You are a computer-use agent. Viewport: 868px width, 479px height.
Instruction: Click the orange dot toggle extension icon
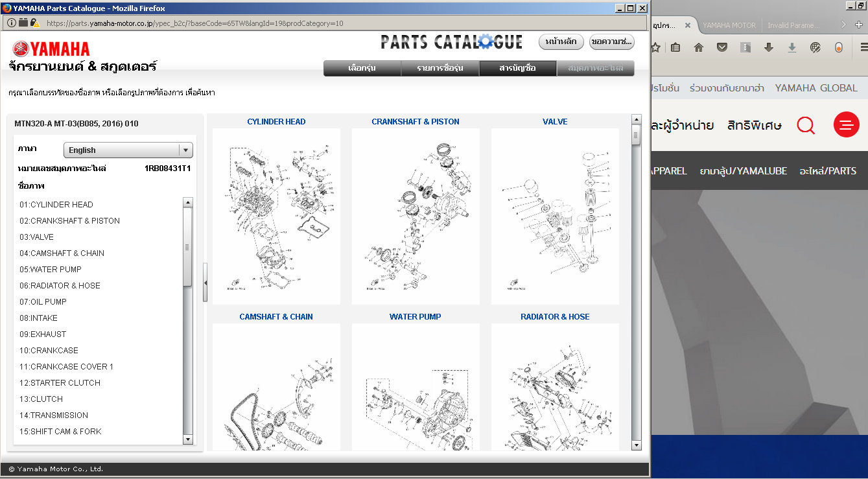tap(839, 47)
